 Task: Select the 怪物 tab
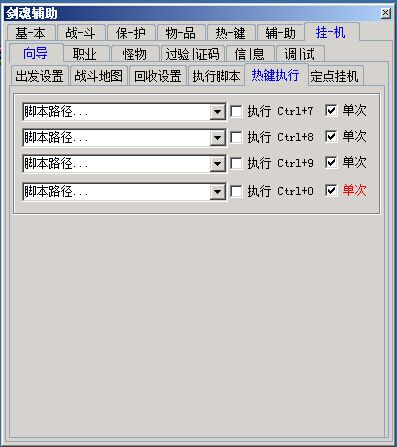pyautogui.click(x=135, y=54)
